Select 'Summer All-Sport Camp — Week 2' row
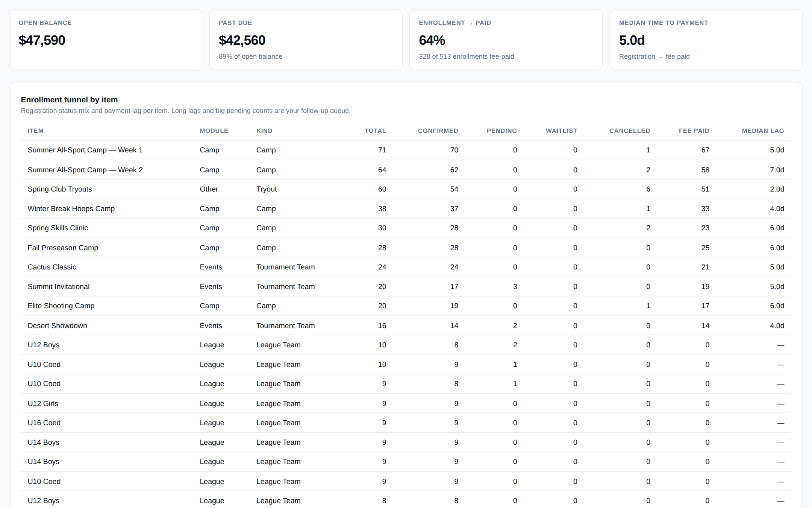The height and width of the screenshot is (508, 812). pyautogui.click(x=406, y=170)
